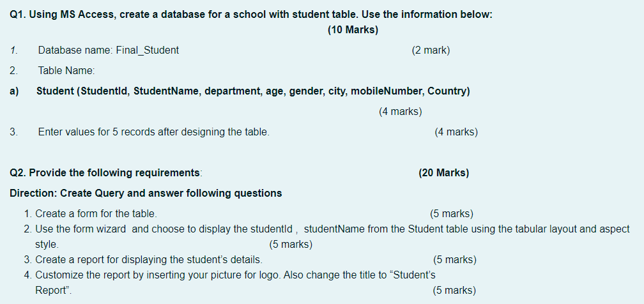Click "Q2. Provide the following requirements" heading
The height and width of the screenshot is (304, 644).
[105, 173]
